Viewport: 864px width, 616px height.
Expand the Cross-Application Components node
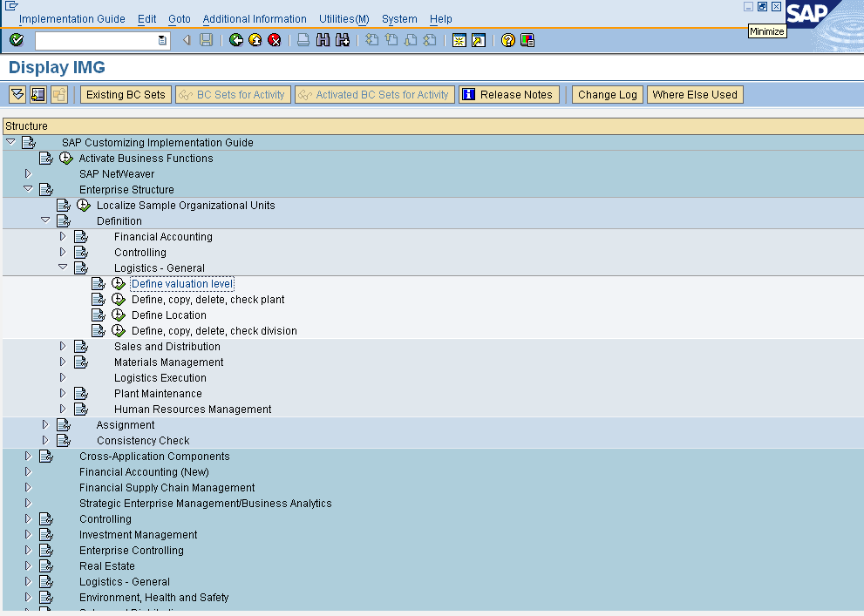coord(28,456)
